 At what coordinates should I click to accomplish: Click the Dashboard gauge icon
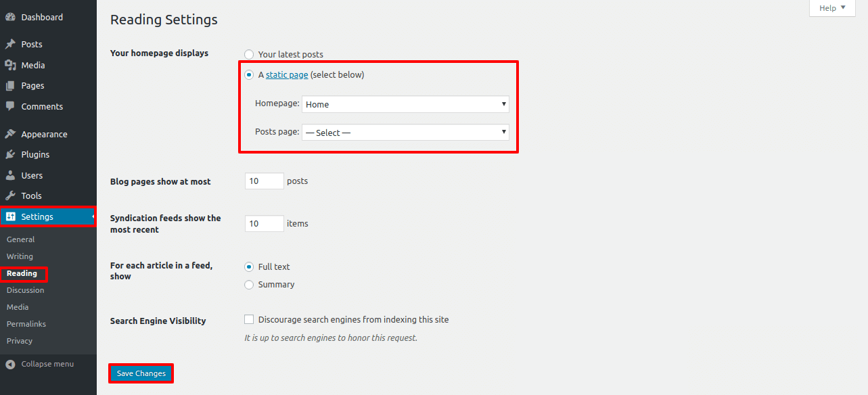pyautogui.click(x=10, y=18)
